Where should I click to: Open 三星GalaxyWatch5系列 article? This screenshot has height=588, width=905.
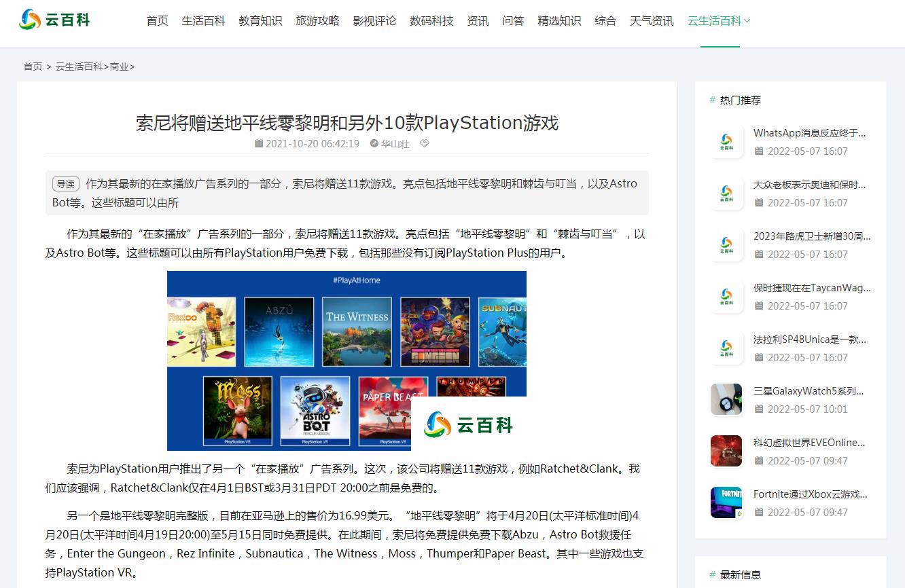[x=809, y=391]
